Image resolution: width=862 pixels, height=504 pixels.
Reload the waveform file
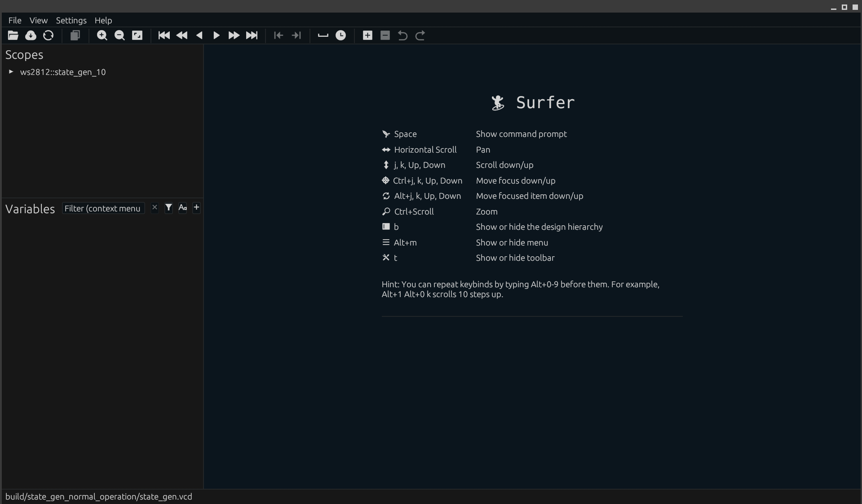click(x=48, y=35)
